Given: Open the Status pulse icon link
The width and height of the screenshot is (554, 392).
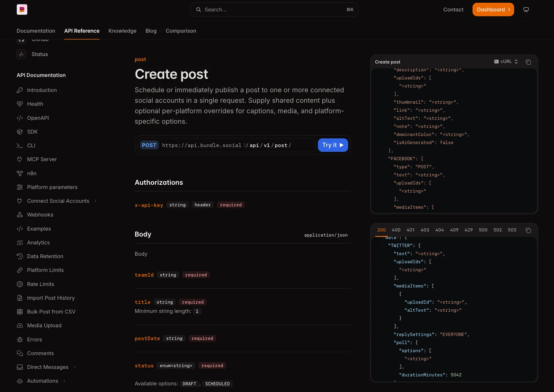Looking at the screenshot, I should pyautogui.click(x=21, y=54).
